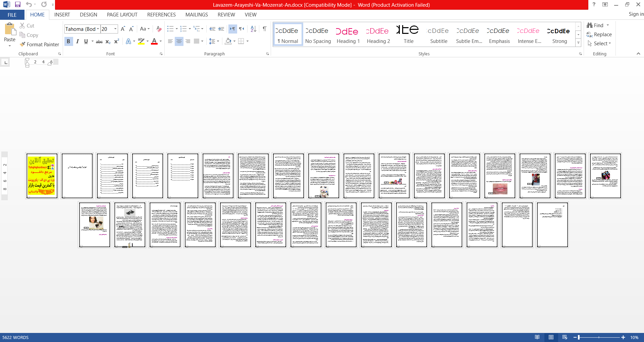Viewport: 644px width, 342px height.
Task: Zoom in with the plus button
Action: click(x=623, y=337)
